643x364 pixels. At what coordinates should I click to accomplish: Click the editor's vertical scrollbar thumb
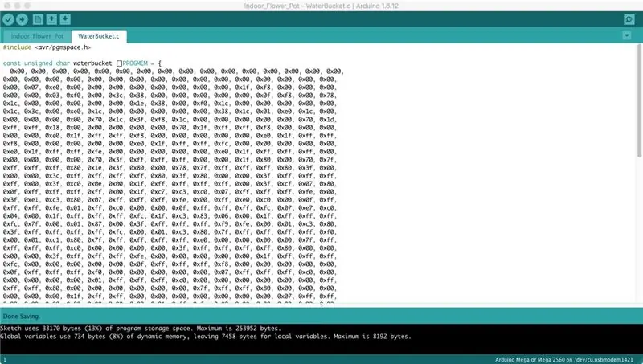coord(639,100)
